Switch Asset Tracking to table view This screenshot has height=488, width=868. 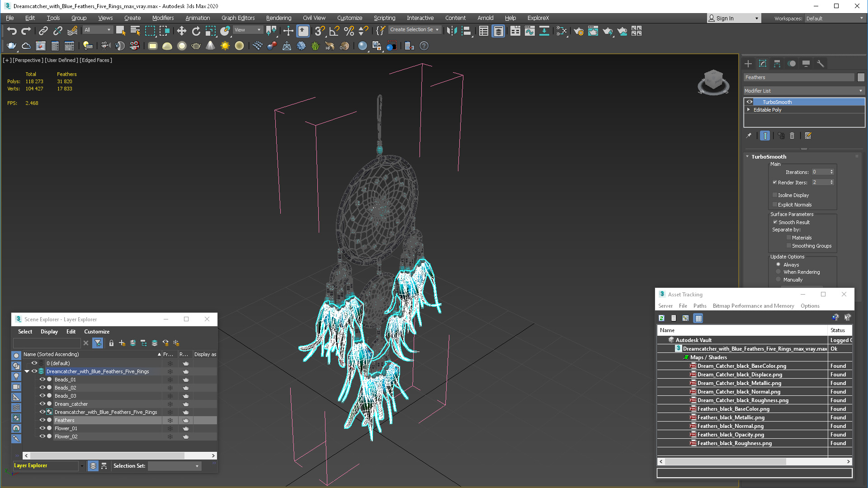click(698, 318)
